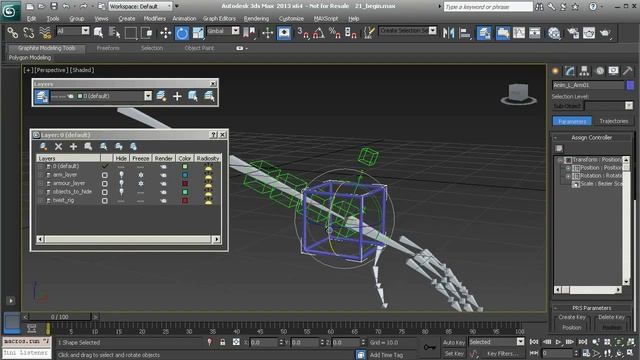640x360 pixels.
Task: Open Create Selection Set dropdown
Action: click(433, 31)
